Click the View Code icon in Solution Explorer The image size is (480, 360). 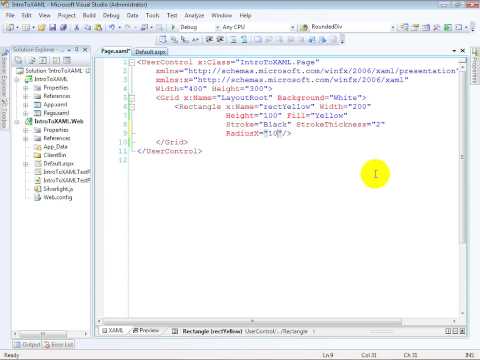point(56,60)
